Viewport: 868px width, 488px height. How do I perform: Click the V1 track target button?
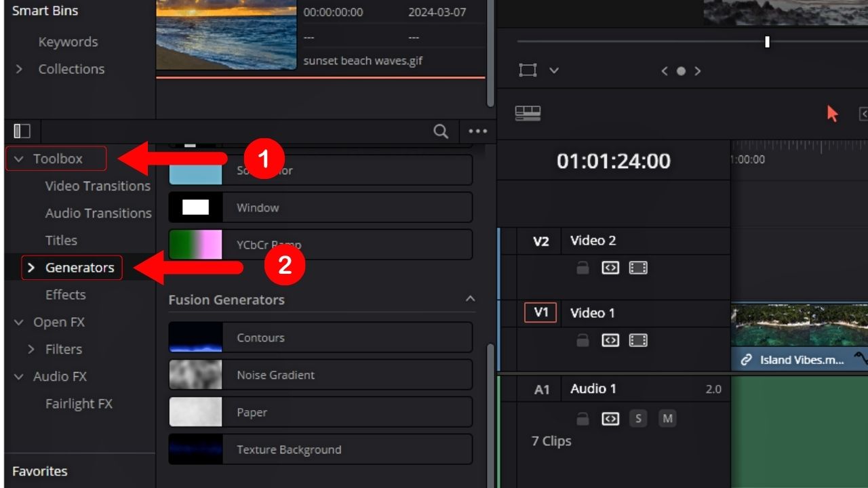coord(540,312)
